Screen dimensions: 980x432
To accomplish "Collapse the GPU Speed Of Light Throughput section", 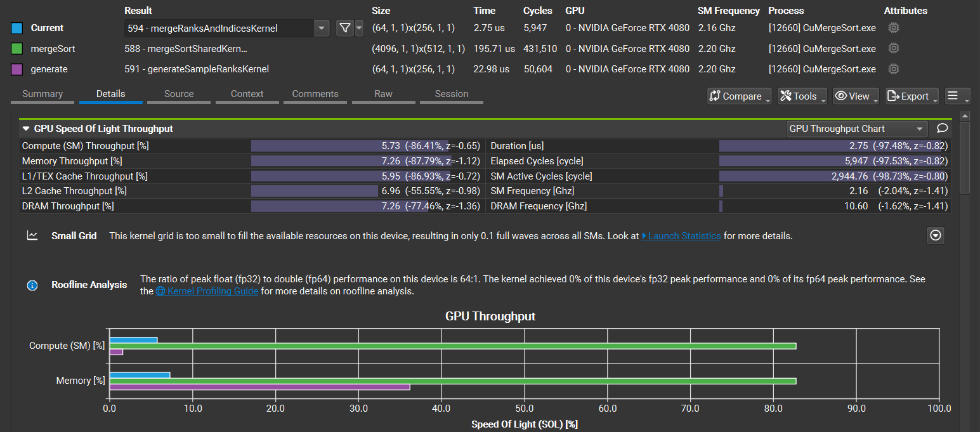I will pos(25,128).
